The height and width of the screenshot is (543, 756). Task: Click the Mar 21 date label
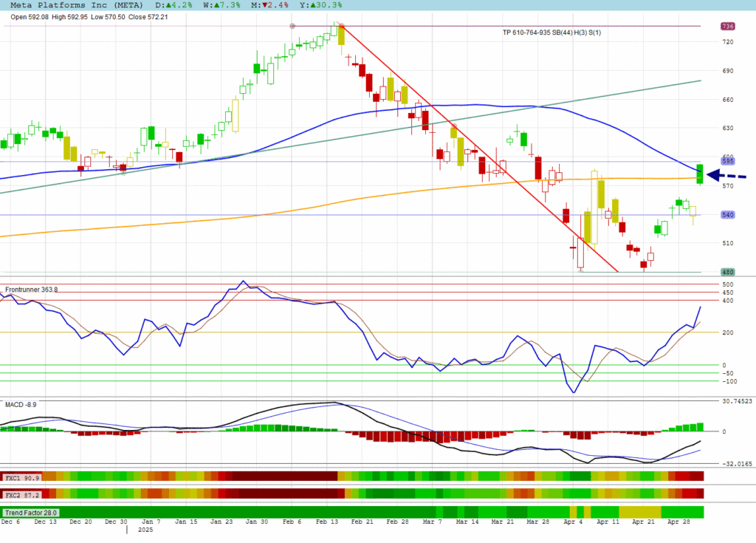(x=502, y=522)
